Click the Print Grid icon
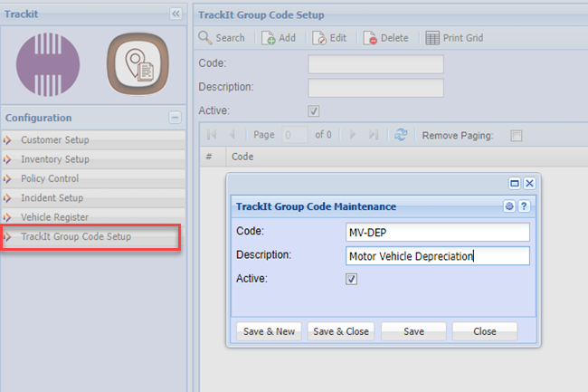Image resolution: width=588 pixels, height=392 pixels. pos(432,38)
